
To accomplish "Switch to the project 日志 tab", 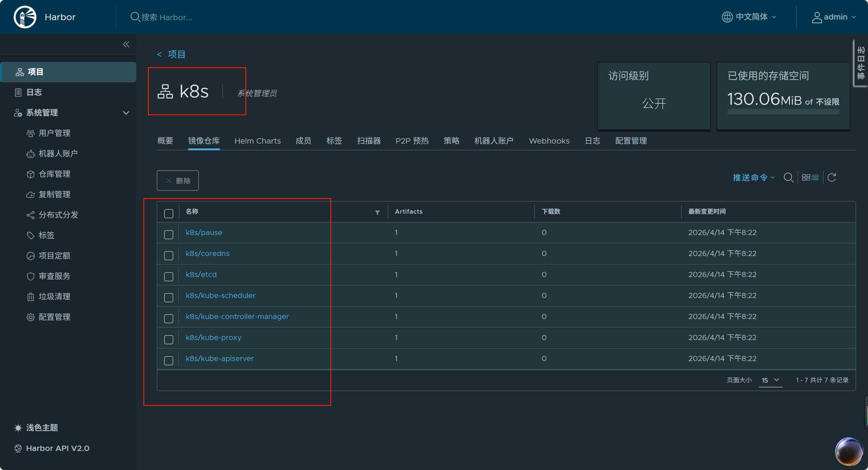I will point(592,141).
